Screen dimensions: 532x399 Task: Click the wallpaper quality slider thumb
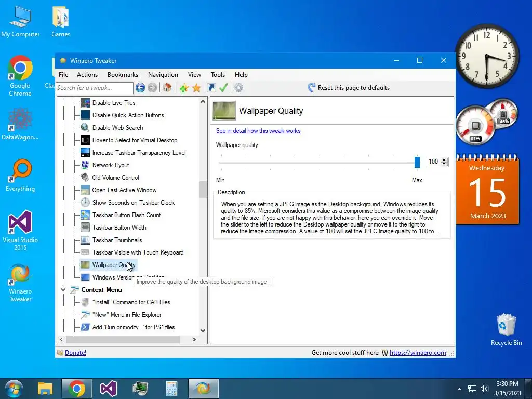(417, 162)
